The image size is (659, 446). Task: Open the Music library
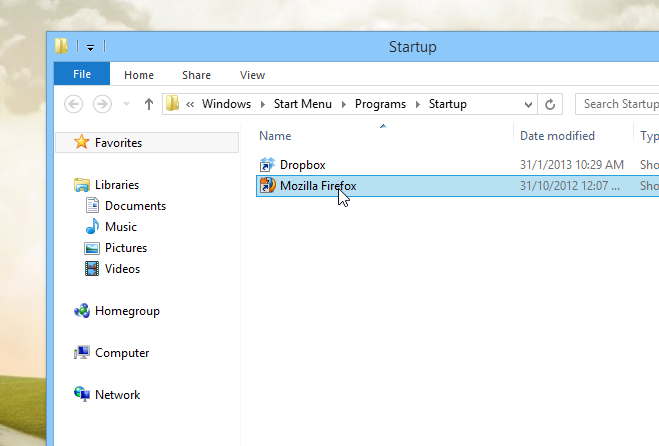[121, 227]
